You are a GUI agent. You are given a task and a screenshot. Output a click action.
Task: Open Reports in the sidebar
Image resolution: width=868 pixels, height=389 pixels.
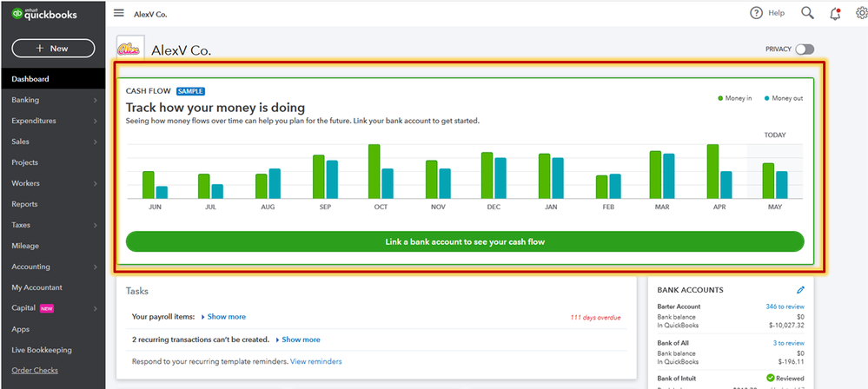click(24, 204)
